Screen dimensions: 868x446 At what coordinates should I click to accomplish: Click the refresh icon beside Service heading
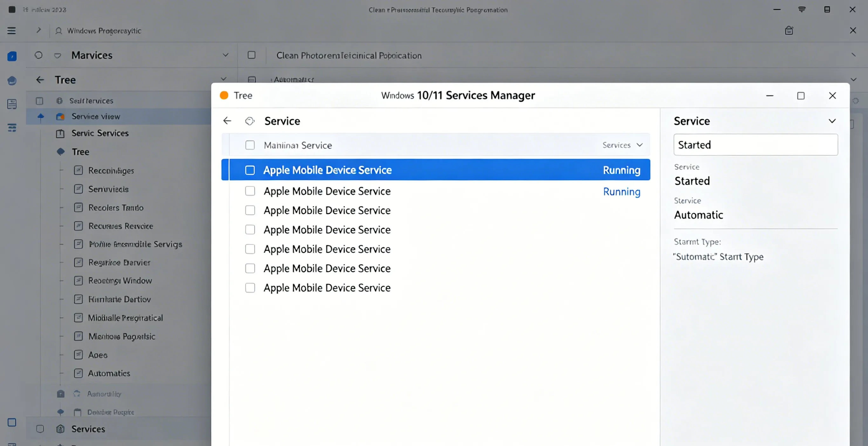click(x=250, y=121)
